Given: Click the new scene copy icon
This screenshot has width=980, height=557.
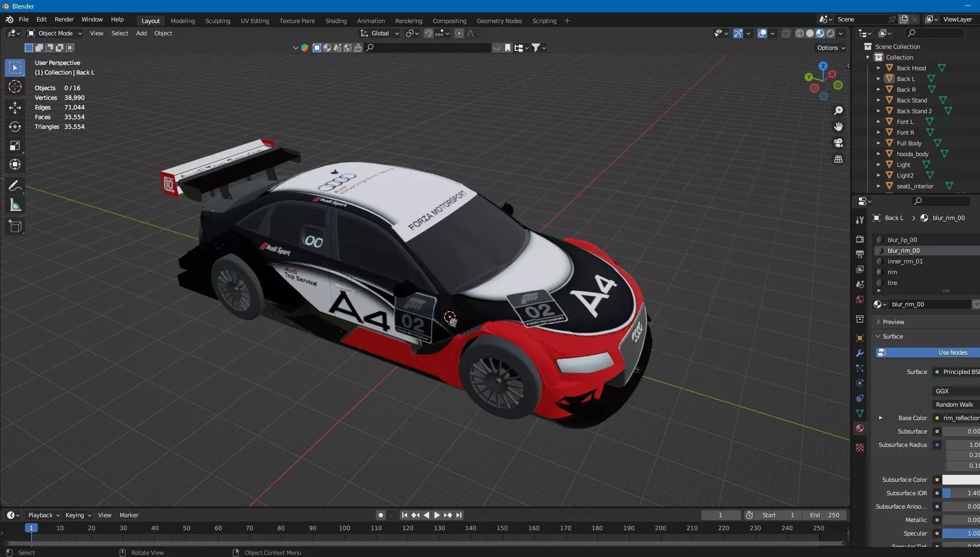Looking at the screenshot, I should coord(904,19).
